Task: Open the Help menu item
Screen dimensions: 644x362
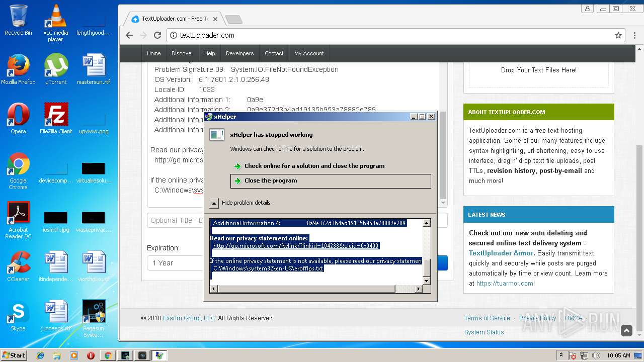Action: [x=210, y=53]
